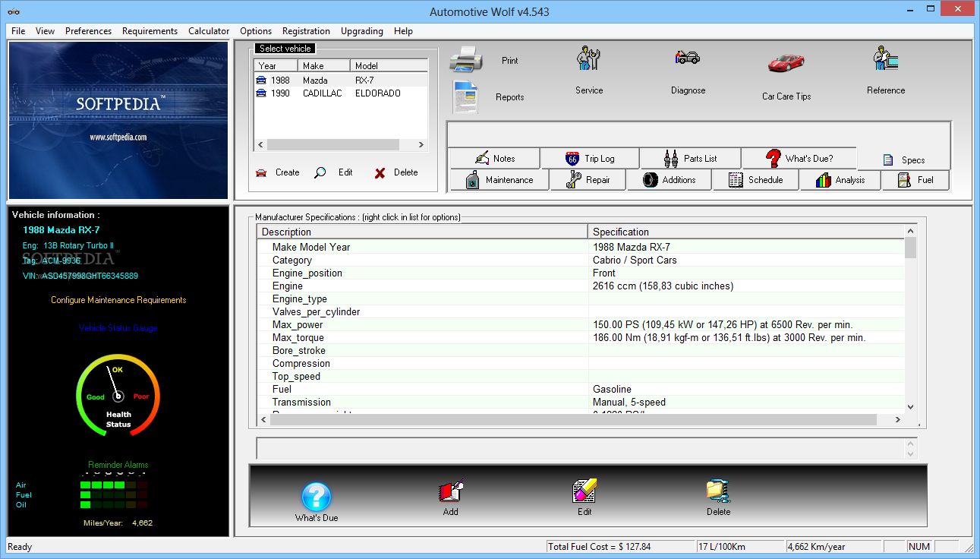
Task: Open the Repair tab
Action: [588, 180]
